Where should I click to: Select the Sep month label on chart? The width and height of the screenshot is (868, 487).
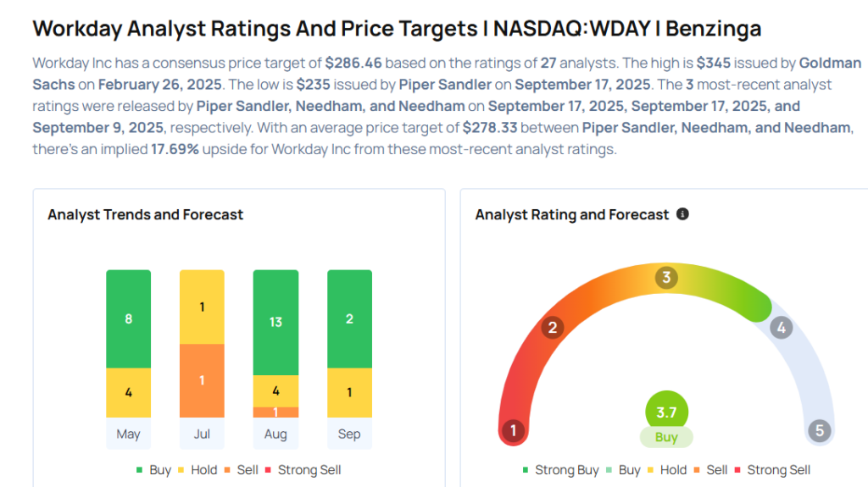tap(349, 434)
